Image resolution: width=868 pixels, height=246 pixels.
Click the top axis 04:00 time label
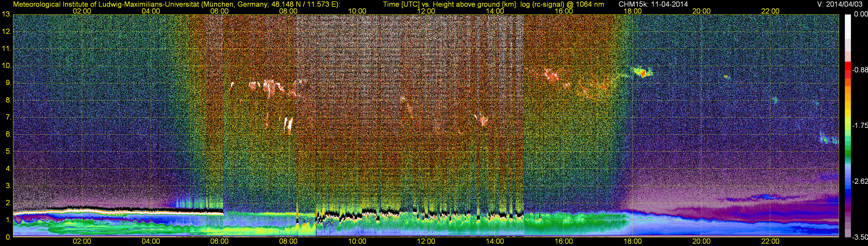pyautogui.click(x=151, y=11)
